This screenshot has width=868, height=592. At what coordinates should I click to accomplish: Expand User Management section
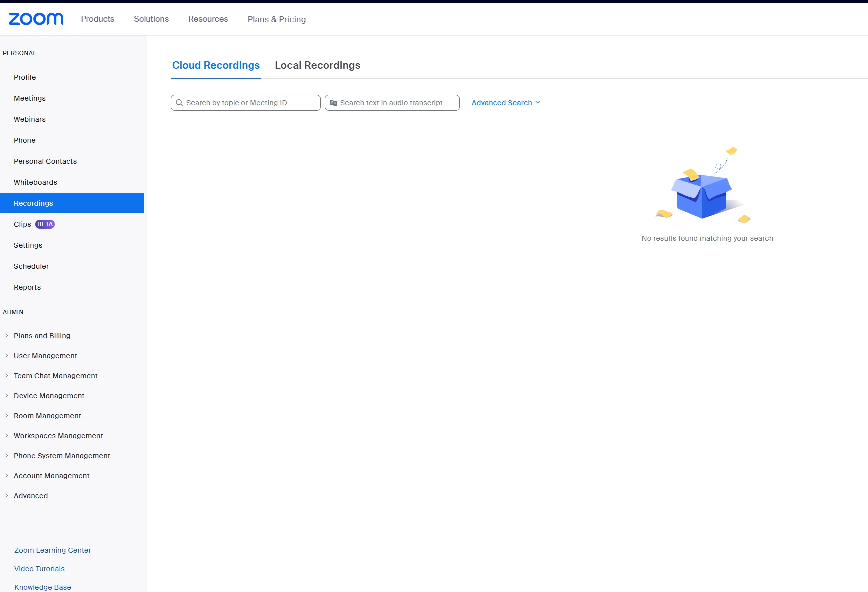click(x=45, y=356)
